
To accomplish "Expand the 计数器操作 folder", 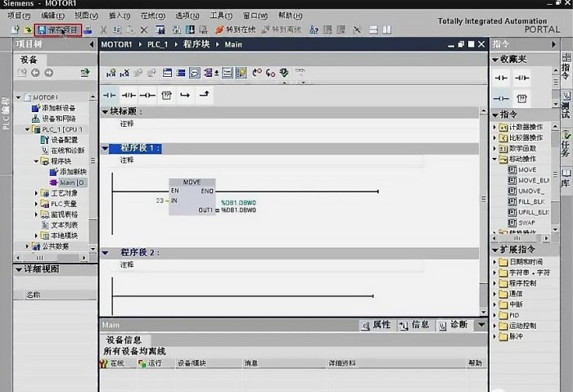I will point(494,127).
